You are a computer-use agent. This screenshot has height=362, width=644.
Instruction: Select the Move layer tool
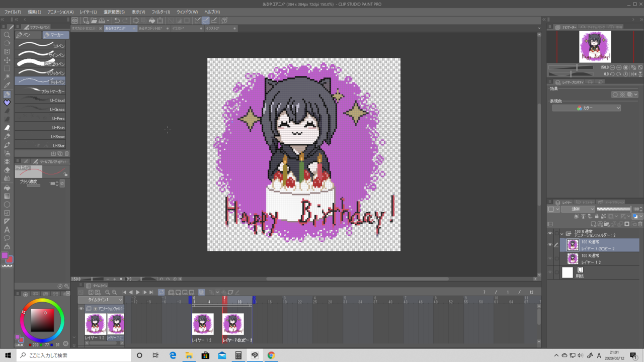(x=7, y=60)
